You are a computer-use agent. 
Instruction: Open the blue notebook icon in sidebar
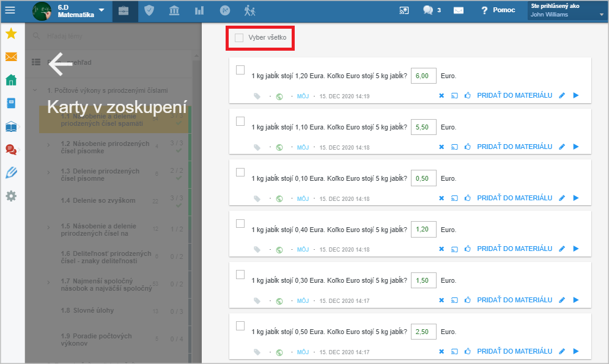[11, 103]
